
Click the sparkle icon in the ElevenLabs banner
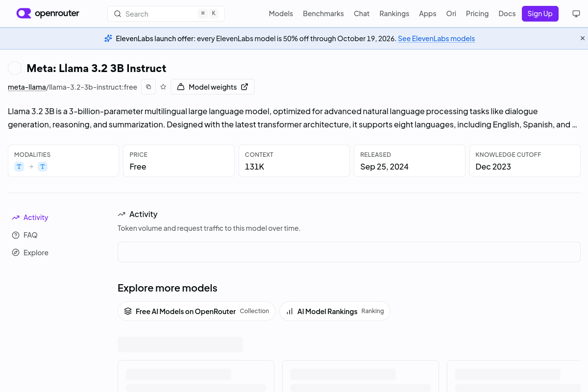click(x=108, y=38)
